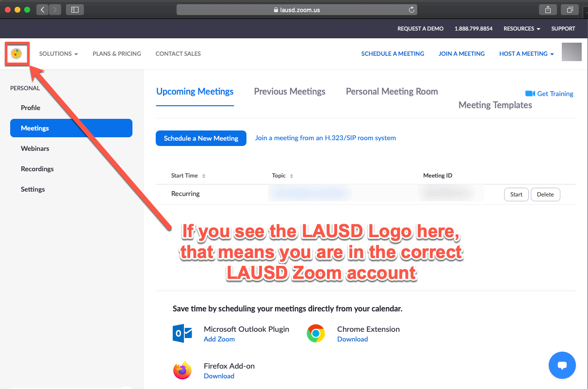588x389 pixels.
Task: Open the HOST A MEETING dropdown
Action: click(x=526, y=53)
